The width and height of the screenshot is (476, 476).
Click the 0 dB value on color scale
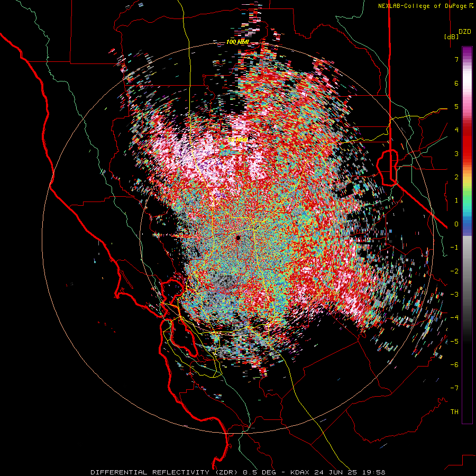click(456, 224)
